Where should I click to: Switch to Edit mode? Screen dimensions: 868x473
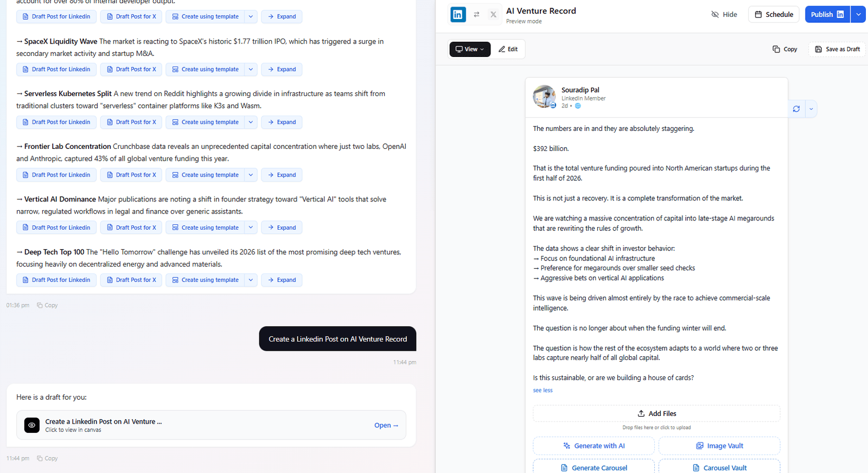click(508, 49)
